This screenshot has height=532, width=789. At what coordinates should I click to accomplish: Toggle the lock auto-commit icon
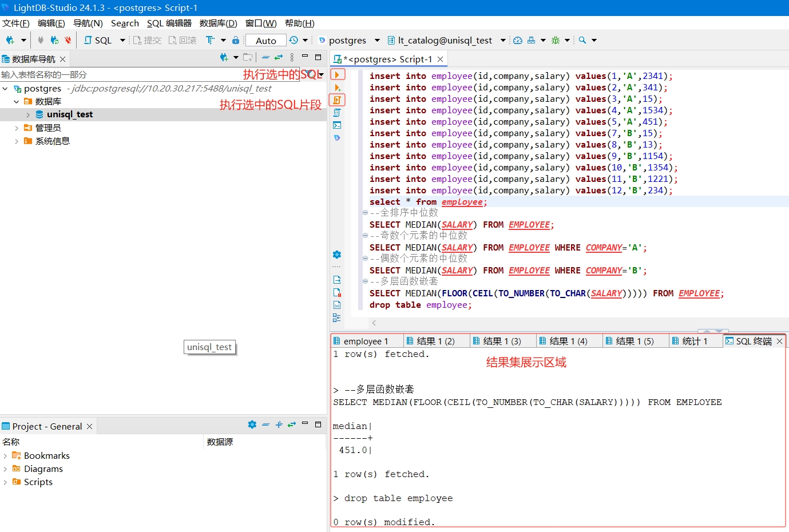click(236, 40)
